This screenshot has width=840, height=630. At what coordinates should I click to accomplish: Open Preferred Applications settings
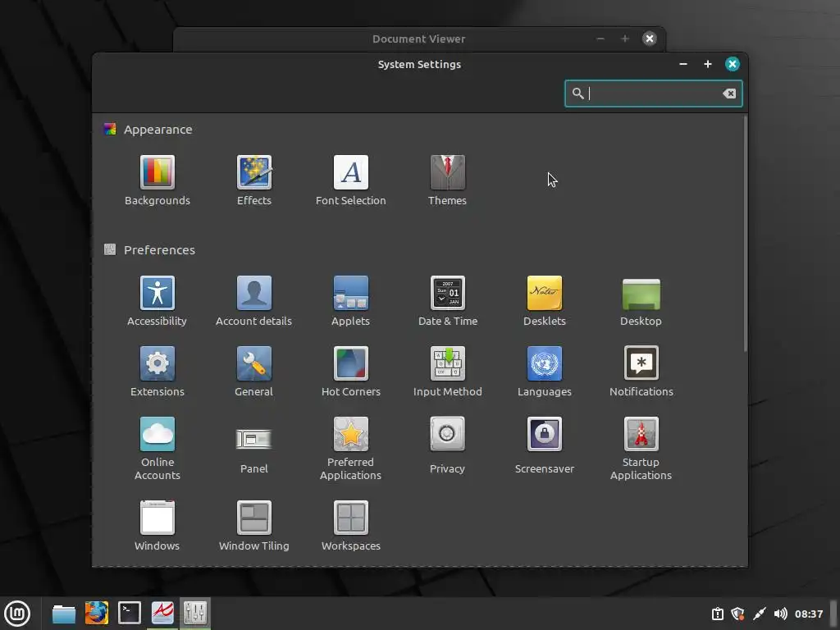(x=351, y=449)
